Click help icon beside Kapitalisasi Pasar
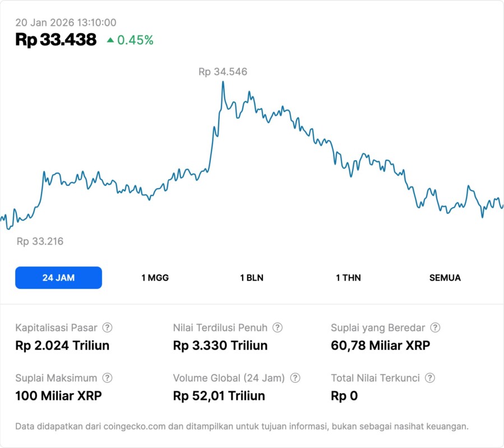The image size is (504, 448). (x=107, y=328)
